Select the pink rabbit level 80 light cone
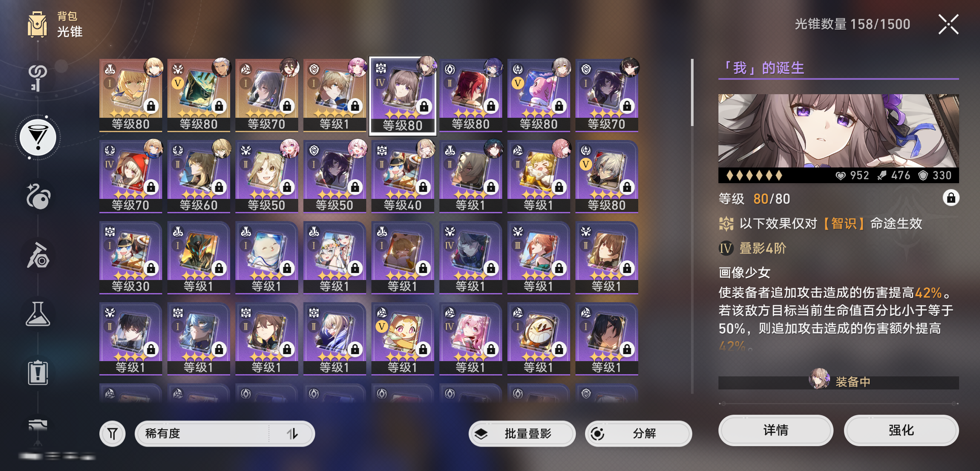The height and width of the screenshot is (471, 980). click(x=539, y=95)
